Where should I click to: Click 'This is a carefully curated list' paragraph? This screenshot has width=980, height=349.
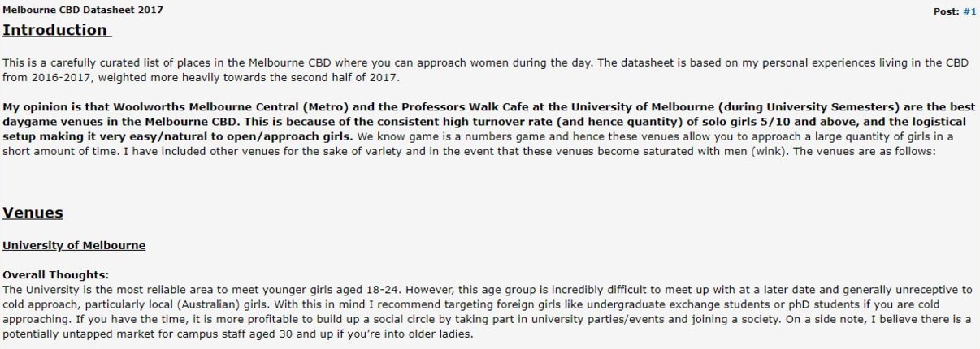(x=485, y=70)
